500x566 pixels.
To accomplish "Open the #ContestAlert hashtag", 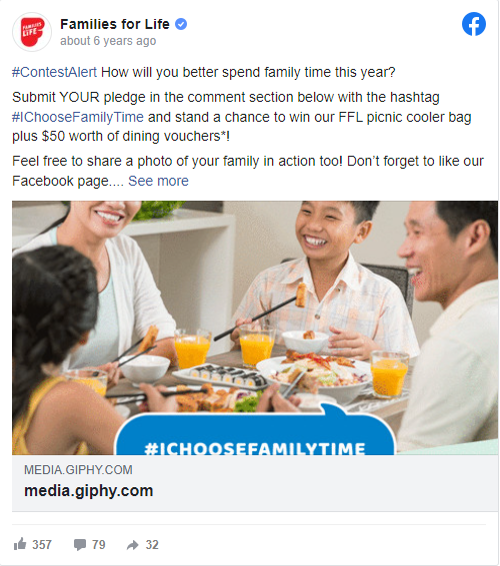I will [55, 72].
